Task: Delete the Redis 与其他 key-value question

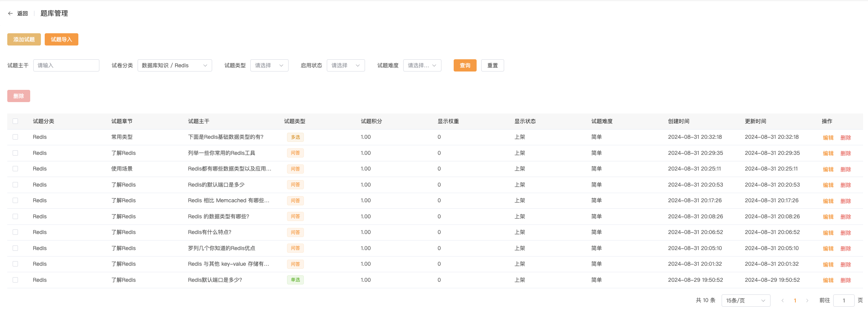Action: point(846,265)
